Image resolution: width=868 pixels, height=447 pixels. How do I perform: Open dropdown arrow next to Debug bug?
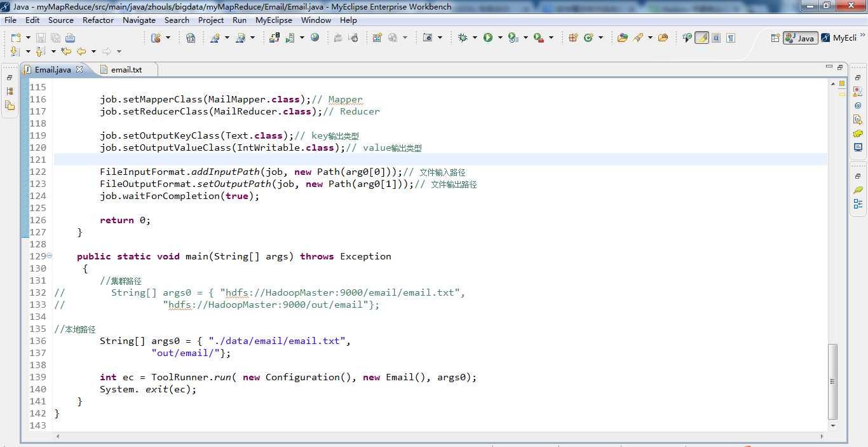click(x=475, y=38)
